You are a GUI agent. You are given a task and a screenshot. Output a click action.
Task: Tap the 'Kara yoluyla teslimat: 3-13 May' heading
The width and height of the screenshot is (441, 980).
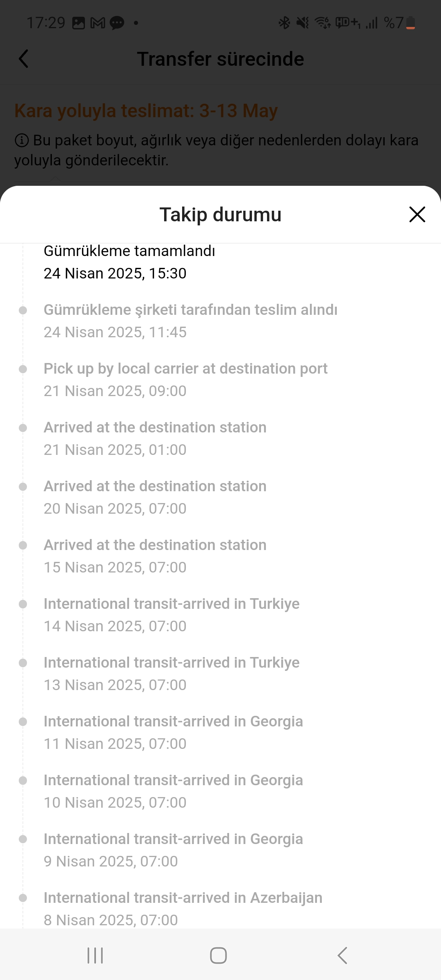pos(146,111)
